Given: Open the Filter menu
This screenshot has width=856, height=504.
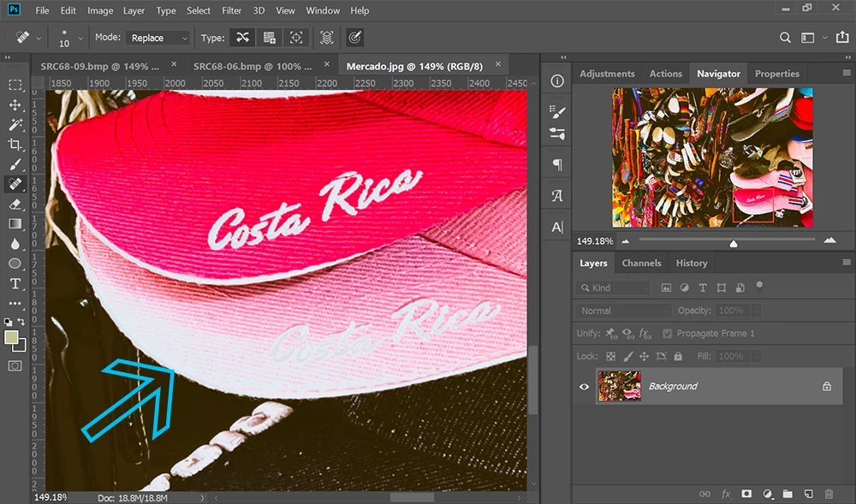Looking at the screenshot, I should point(231,10).
